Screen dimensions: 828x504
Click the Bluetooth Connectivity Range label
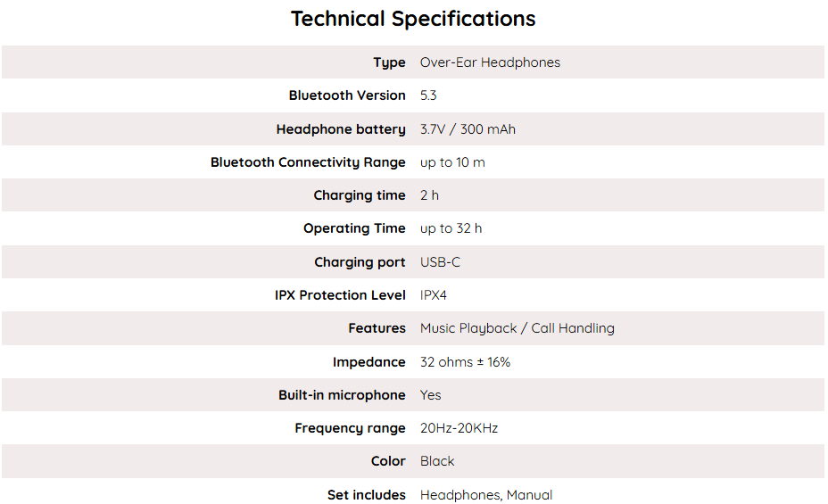(308, 162)
